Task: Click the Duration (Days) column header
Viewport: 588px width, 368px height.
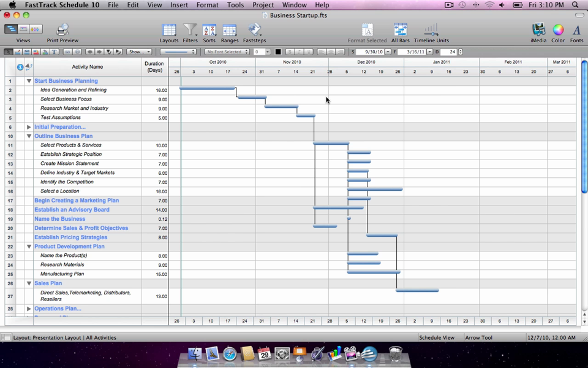Action: [x=154, y=67]
